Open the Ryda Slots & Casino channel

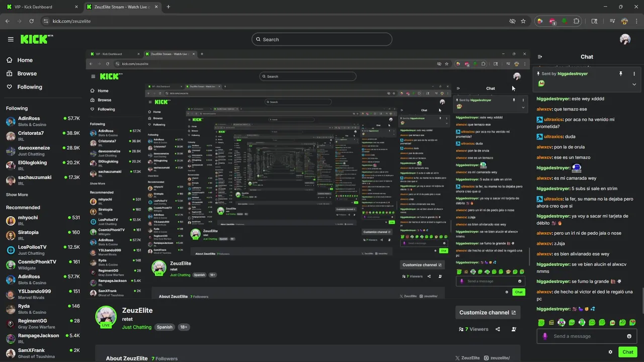pyautogui.click(x=43, y=309)
